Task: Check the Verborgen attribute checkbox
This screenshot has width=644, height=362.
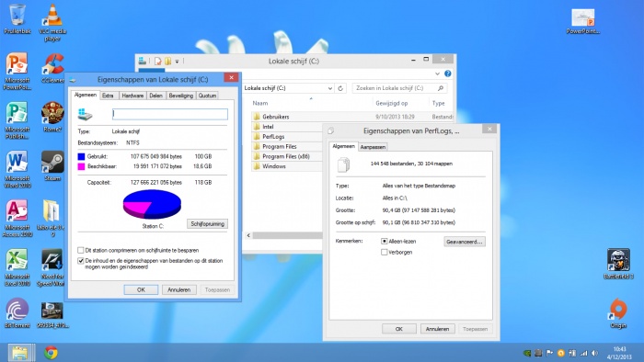Action: coord(384,252)
